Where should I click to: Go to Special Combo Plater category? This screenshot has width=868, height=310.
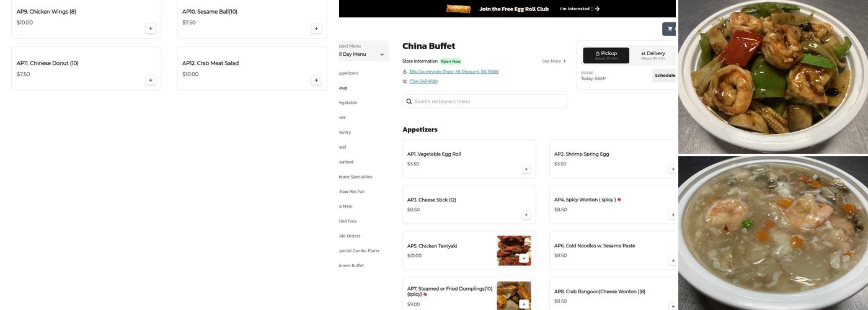[x=360, y=251]
